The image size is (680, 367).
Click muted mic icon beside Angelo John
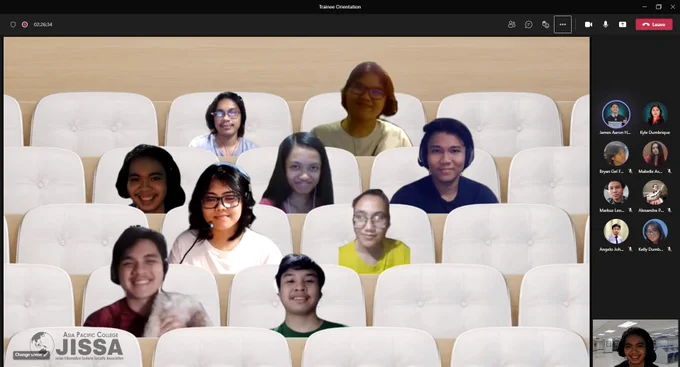coord(631,249)
